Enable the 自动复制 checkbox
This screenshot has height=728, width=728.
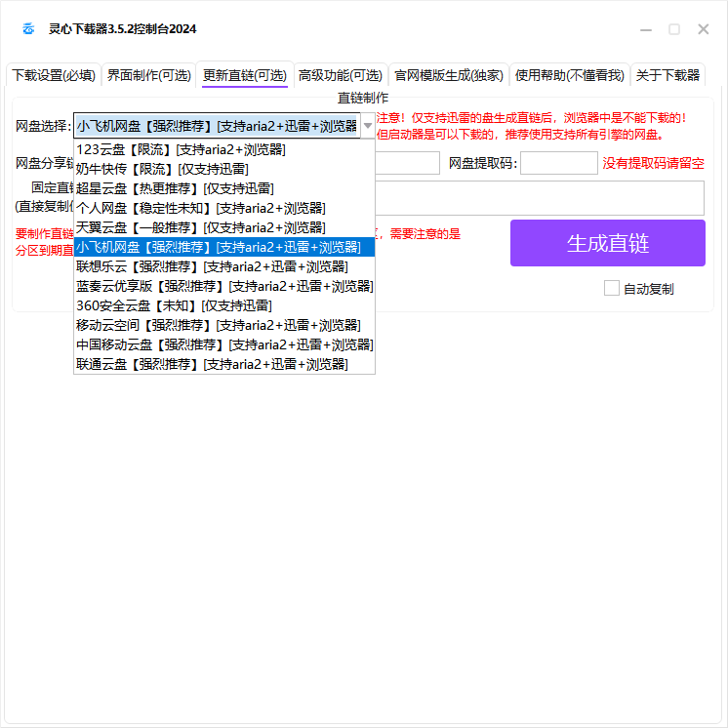tap(612, 288)
